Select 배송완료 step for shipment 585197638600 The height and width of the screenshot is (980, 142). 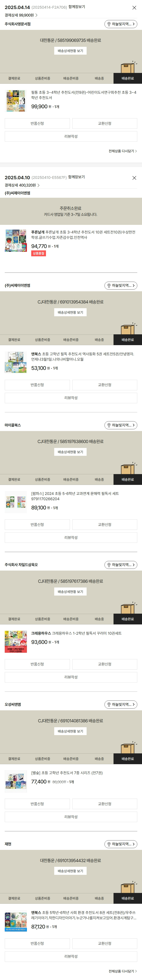(128, 479)
